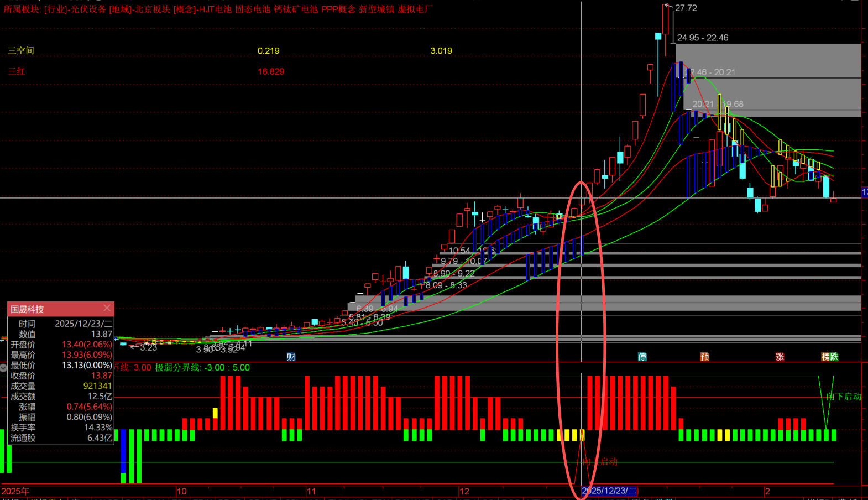
Task: Click the 榜 leaderboard marker icon
Action: 825,357
